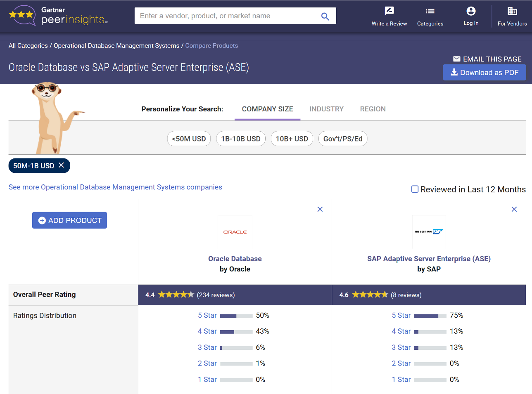Click SAP ASE's 3 Star rating link
Image resolution: width=532 pixels, height=394 pixels.
(401, 347)
